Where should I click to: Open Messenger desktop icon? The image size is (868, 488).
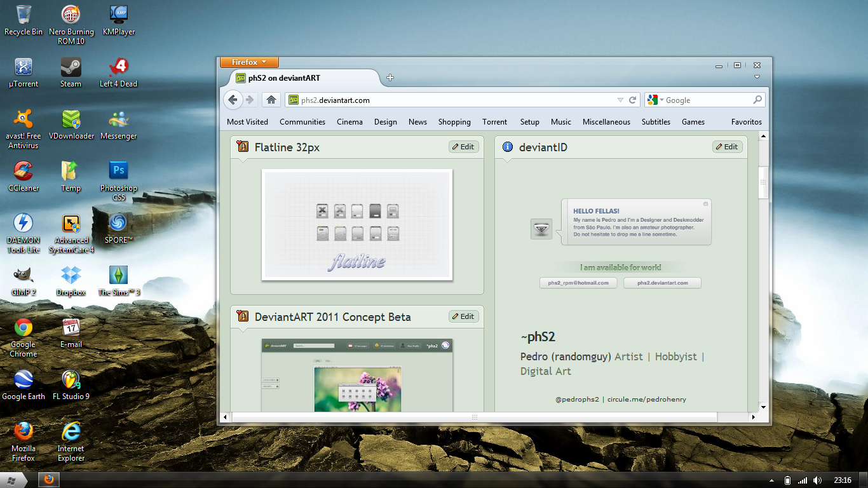point(119,125)
